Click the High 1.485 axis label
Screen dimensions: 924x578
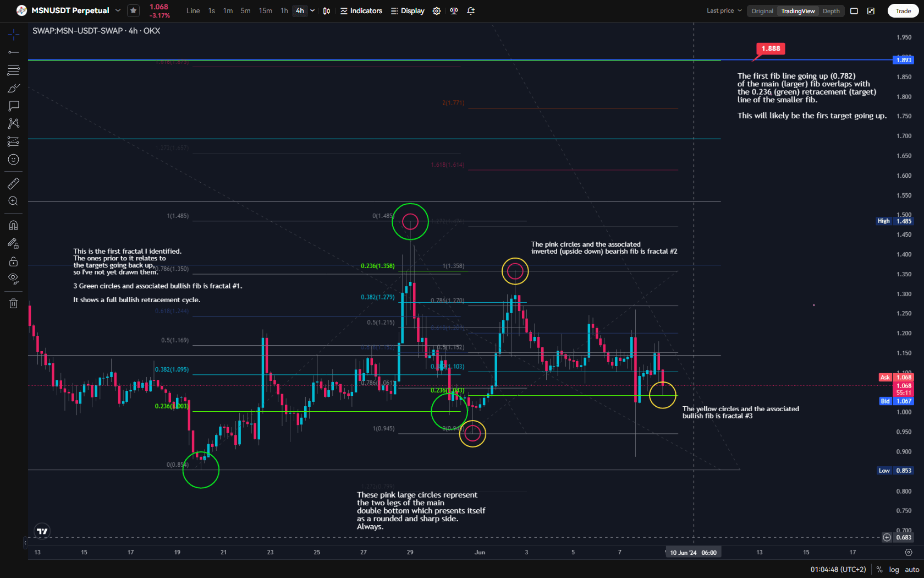tap(894, 221)
